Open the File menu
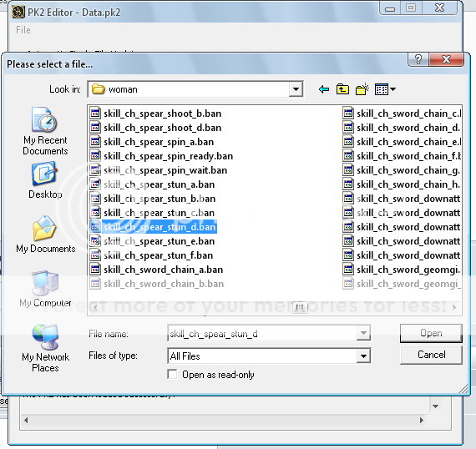Screen dimensions: 476x449 click(23, 30)
